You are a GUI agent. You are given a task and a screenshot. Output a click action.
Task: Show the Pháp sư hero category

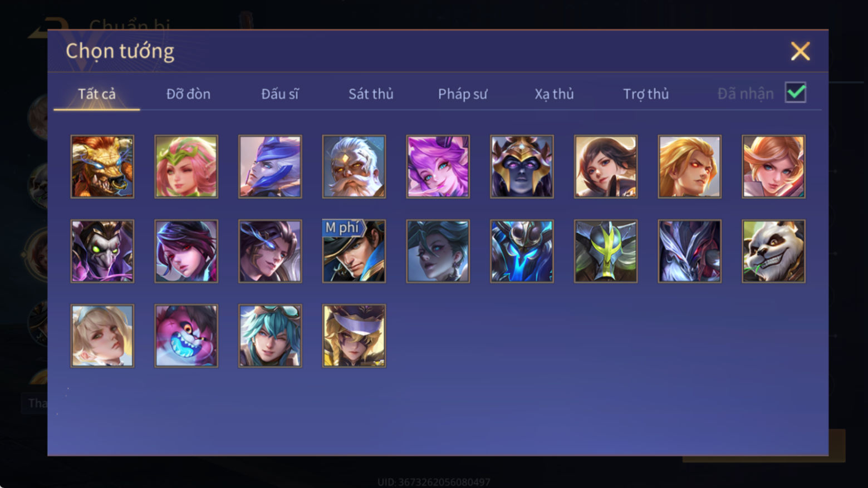(463, 94)
